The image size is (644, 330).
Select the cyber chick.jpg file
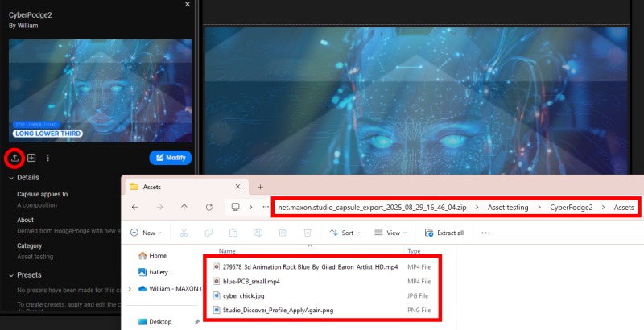pos(243,295)
